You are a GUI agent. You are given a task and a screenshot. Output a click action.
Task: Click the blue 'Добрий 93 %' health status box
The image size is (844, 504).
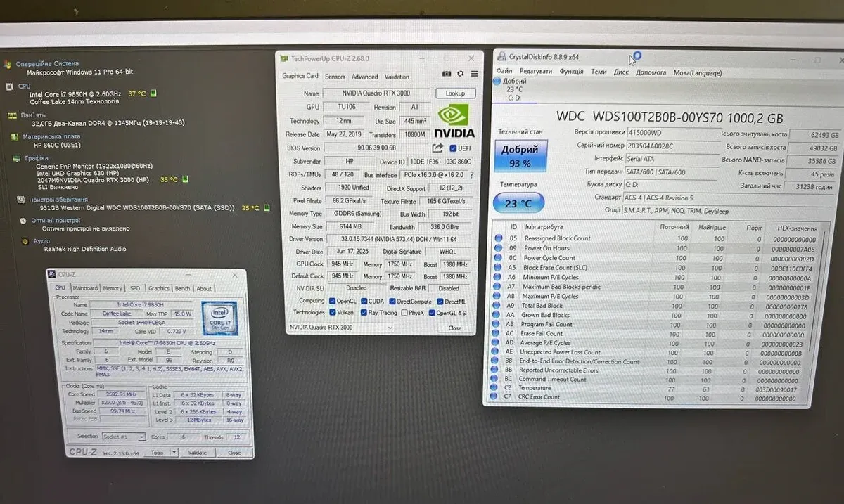[x=520, y=156]
